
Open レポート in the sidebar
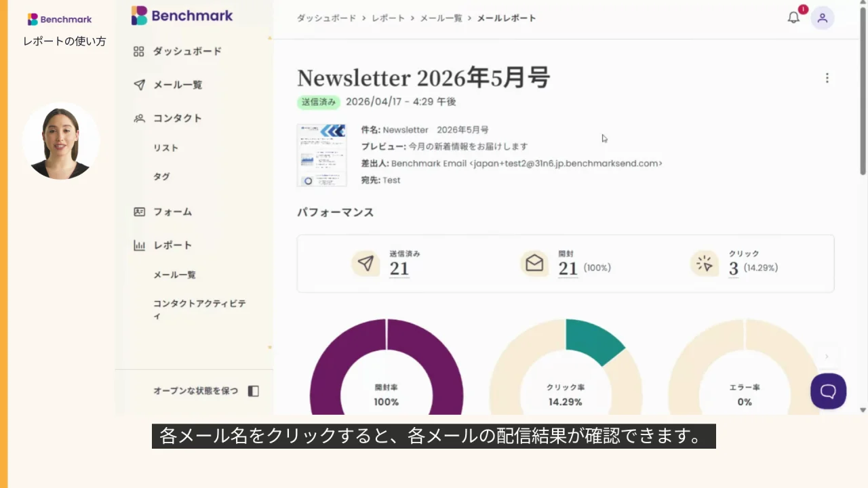pyautogui.click(x=173, y=245)
